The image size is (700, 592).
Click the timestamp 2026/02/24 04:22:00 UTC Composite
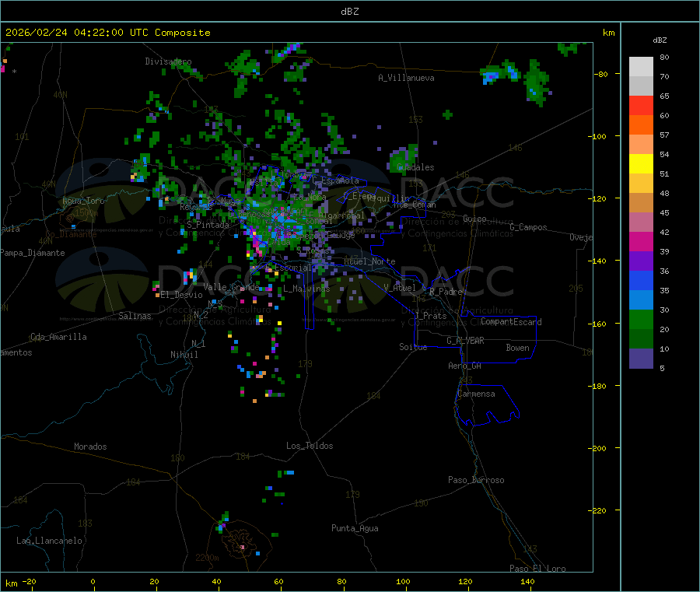[x=107, y=33]
